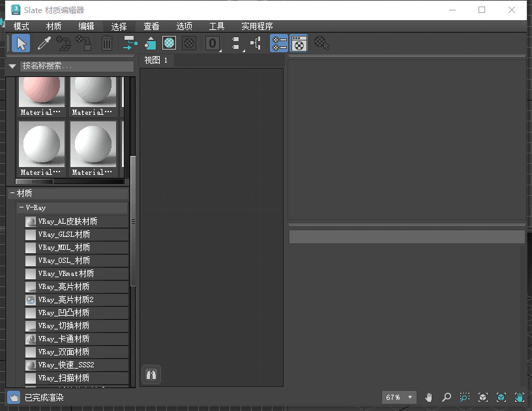Activate the Zoom Region tool
532x411 pixels.
tap(464, 397)
